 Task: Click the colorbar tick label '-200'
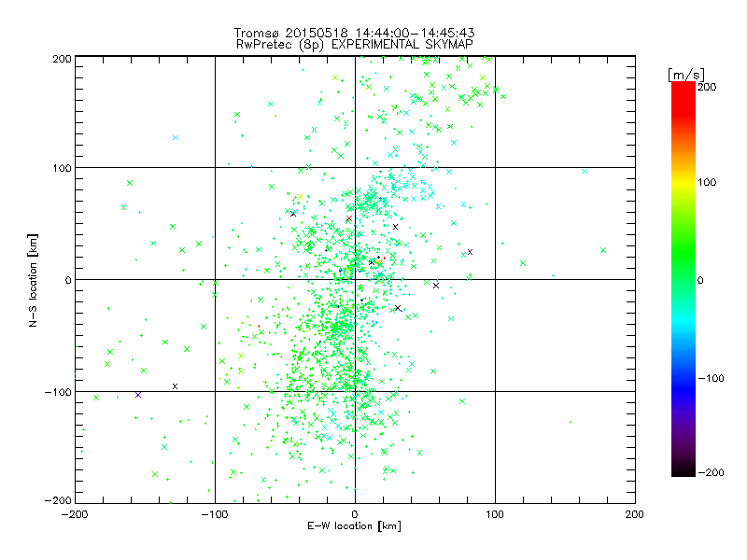pos(711,472)
